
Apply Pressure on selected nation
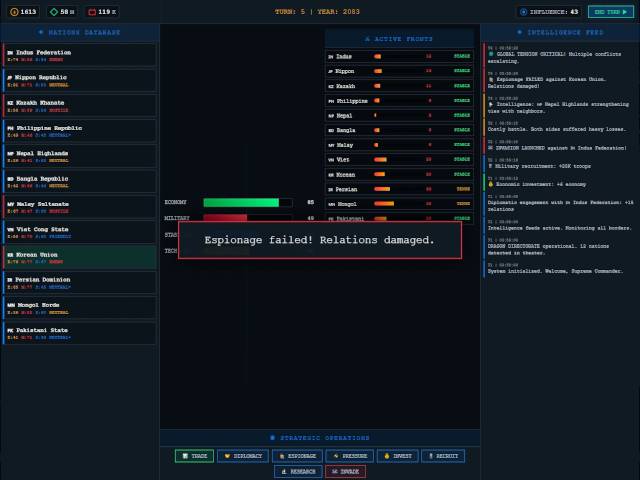350,456
